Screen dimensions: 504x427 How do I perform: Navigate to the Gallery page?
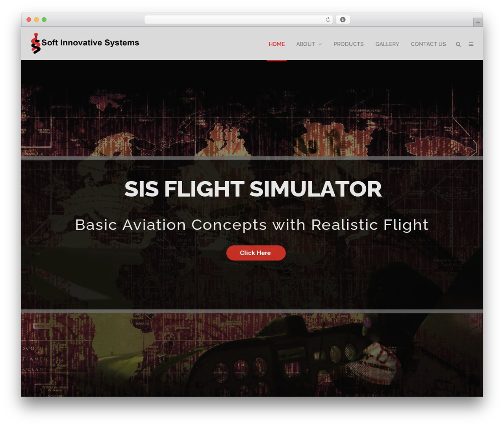pos(387,44)
